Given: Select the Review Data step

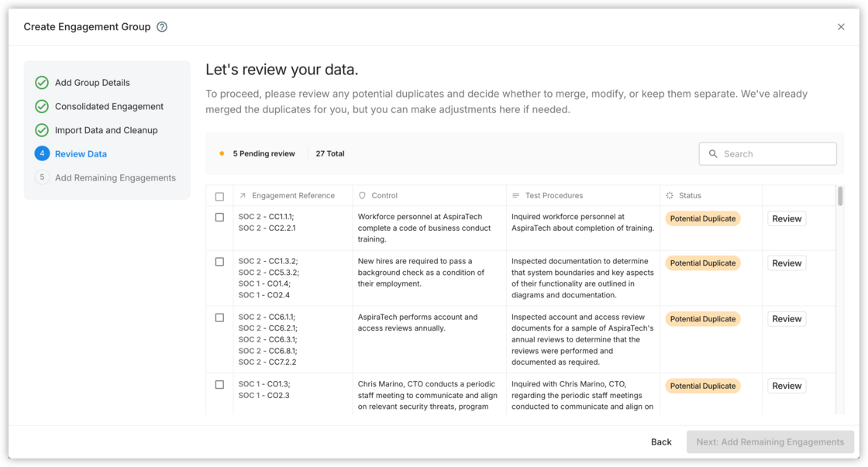Looking at the screenshot, I should [x=81, y=154].
